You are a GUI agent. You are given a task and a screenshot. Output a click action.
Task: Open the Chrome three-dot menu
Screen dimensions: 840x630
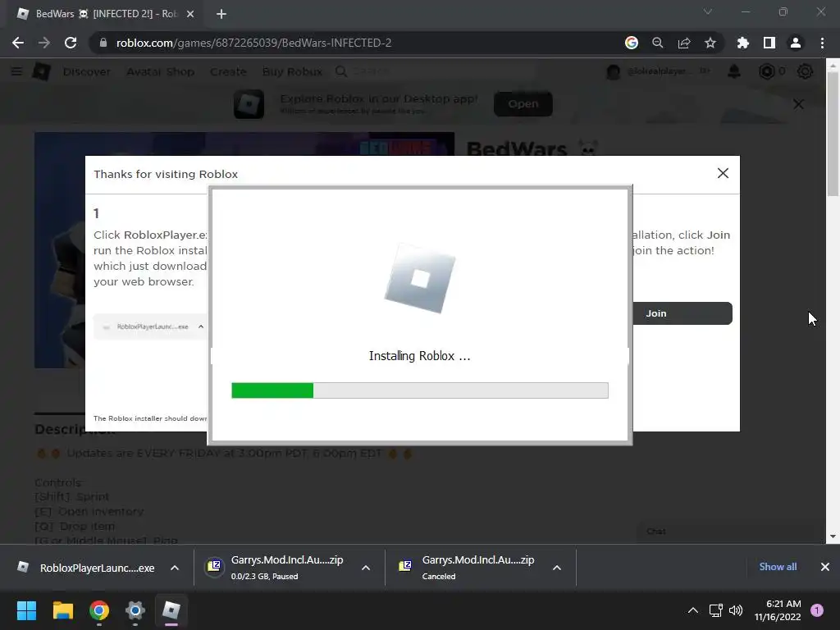822,43
